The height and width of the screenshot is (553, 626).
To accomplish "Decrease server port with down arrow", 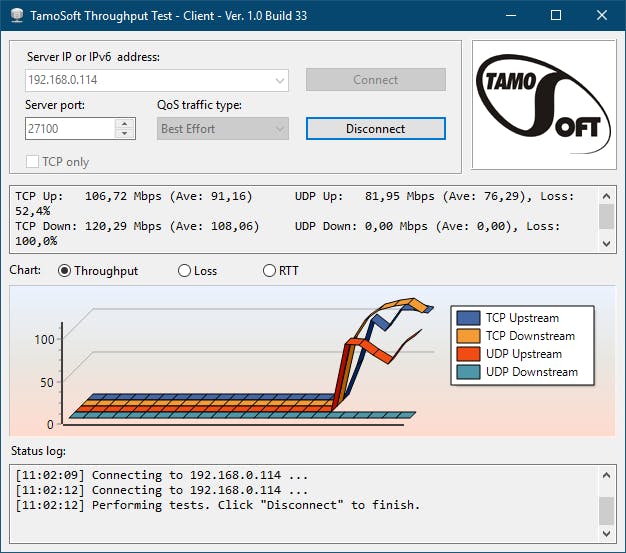I will pos(125,133).
